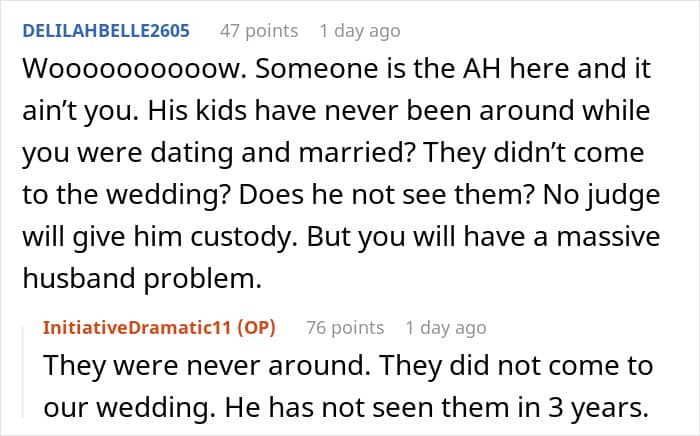Open timestamp link on InitiativeDramatic11's reply
Image resolution: width=700 pixels, height=436 pixels.
click(446, 327)
